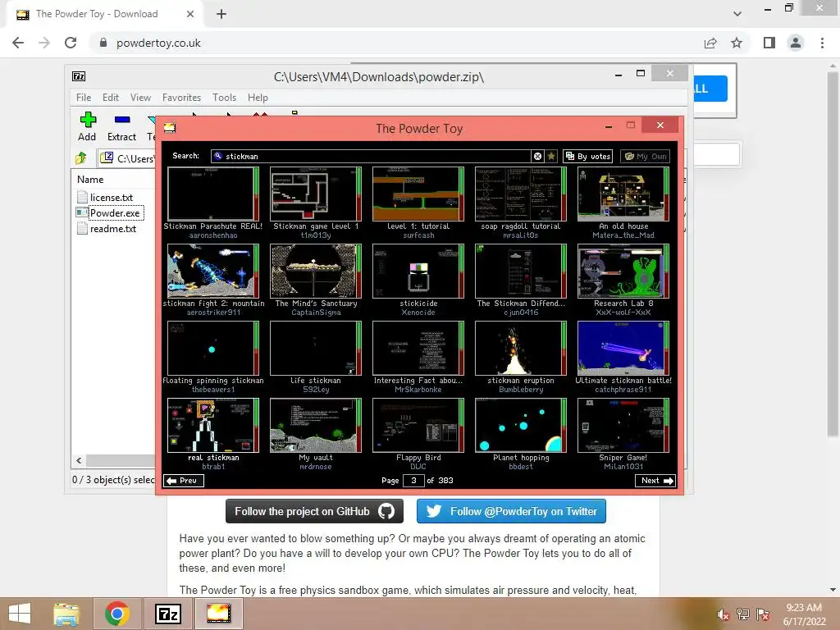Open An old house save thumbnail

coord(623,194)
